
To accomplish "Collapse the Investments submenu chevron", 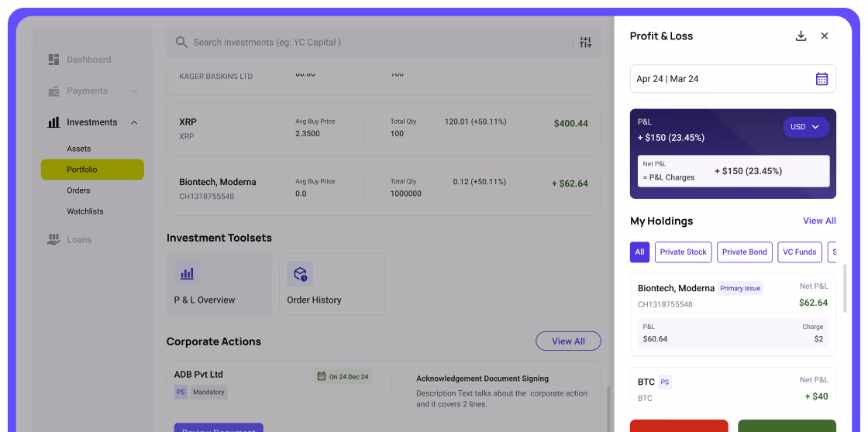I will tap(134, 122).
